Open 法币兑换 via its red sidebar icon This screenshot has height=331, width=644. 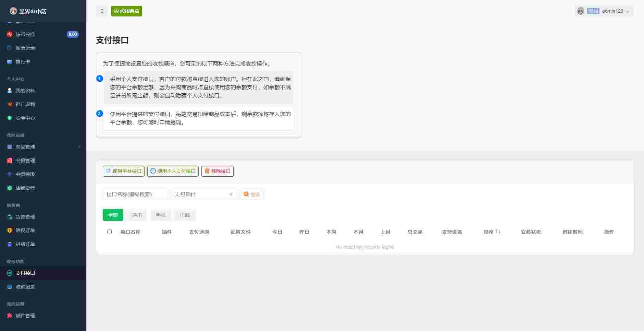pos(10,34)
